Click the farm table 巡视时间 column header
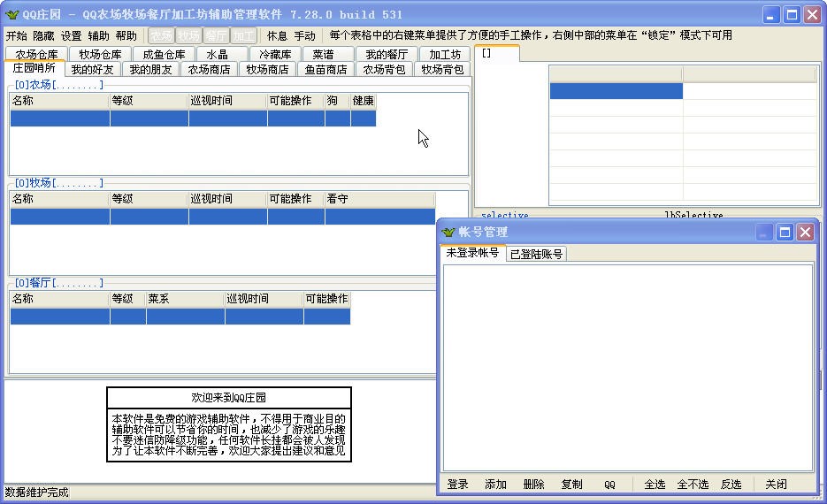This screenshot has height=504, width=827. [x=228, y=101]
